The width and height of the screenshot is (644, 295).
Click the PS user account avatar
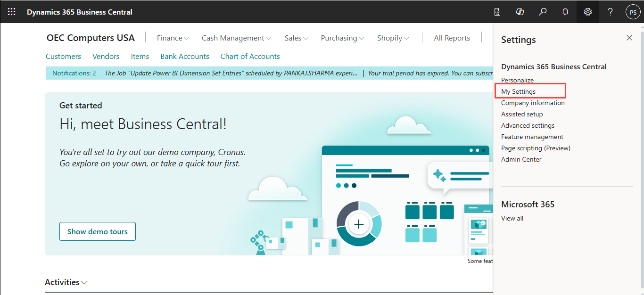point(633,12)
